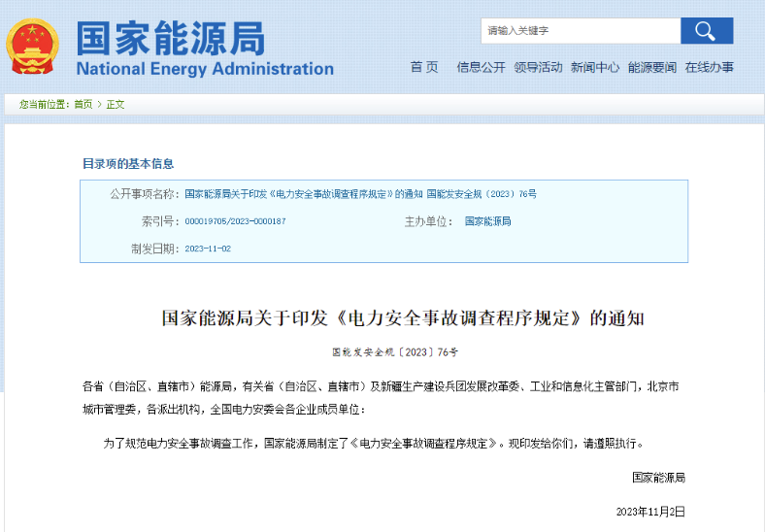Click the 正文 breadcrumb item
The image size is (765, 532).
pos(116,104)
